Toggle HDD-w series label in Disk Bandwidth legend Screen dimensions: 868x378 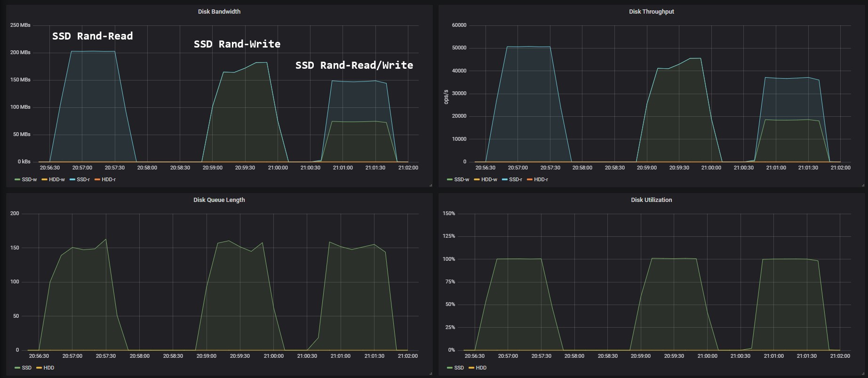[x=57, y=179]
